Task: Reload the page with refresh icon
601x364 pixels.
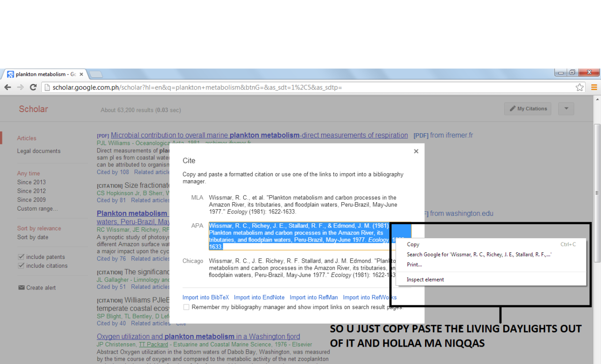Action: click(x=33, y=87)
